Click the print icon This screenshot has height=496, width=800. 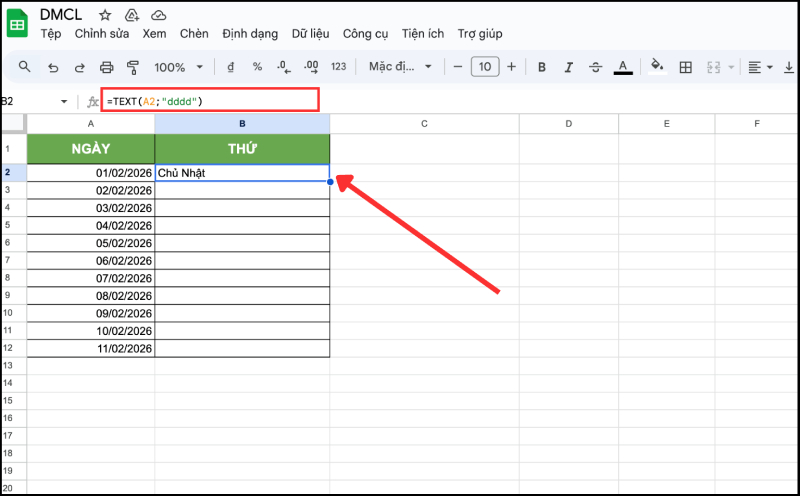[x=107, y=67]
